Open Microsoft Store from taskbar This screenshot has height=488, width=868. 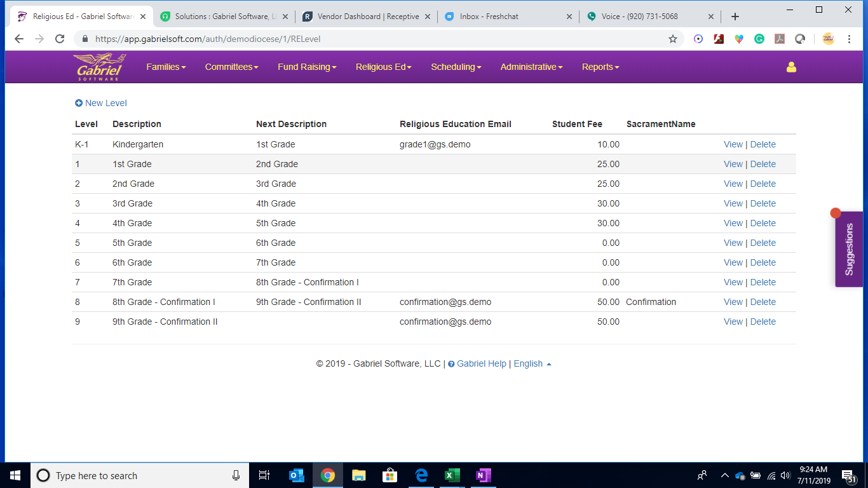[390, 475]
